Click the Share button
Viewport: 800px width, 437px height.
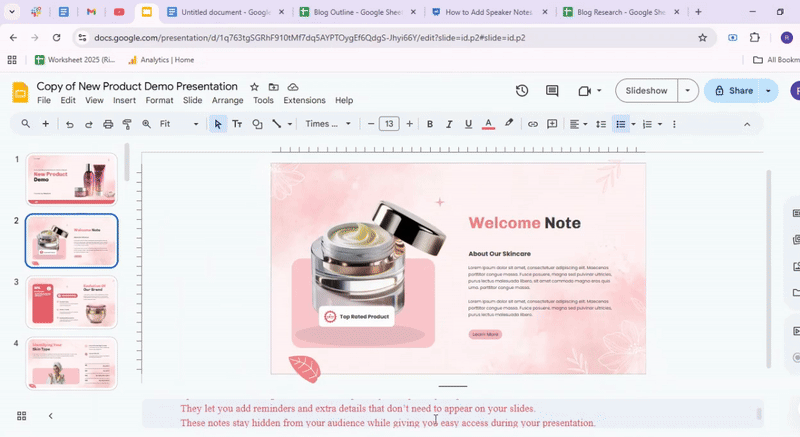pos(731,91)
